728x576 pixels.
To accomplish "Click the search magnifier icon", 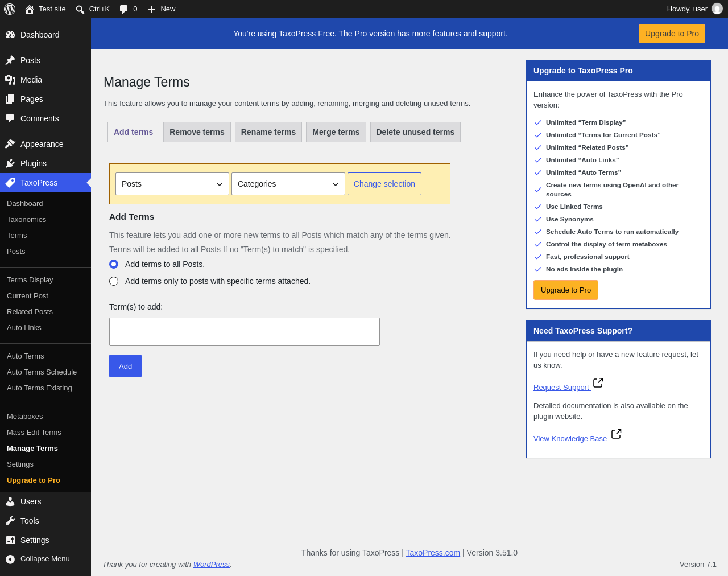I will tap(80, 9).
